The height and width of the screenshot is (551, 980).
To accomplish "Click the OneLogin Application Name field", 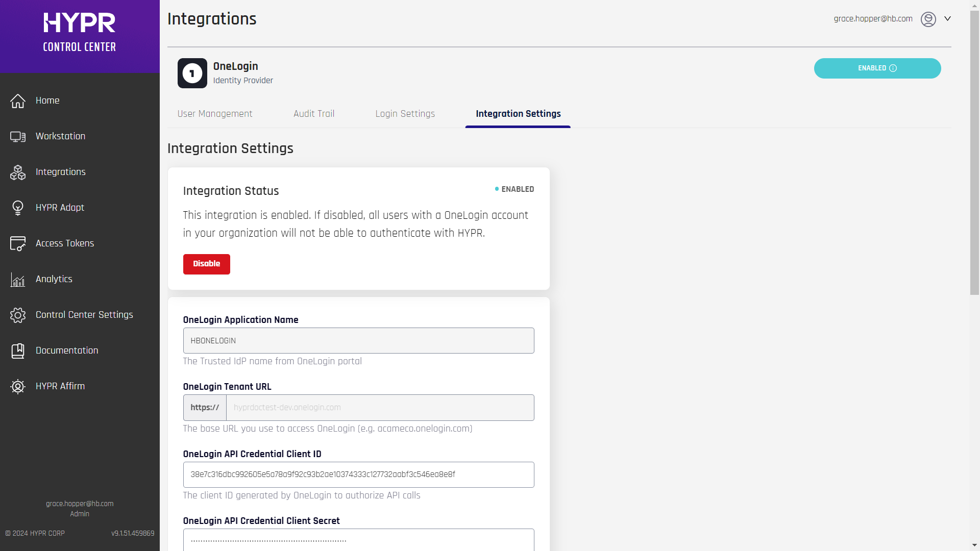I will [359, 341].
